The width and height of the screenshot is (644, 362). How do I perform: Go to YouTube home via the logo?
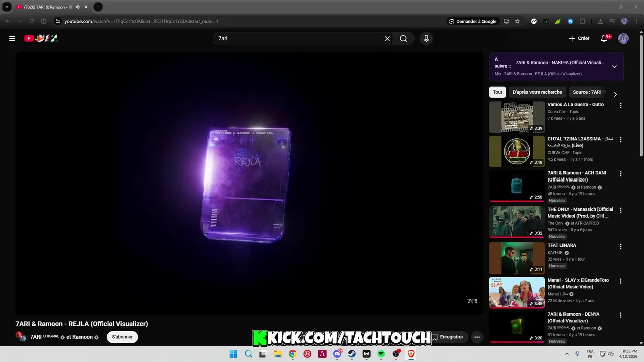point(41,38)
